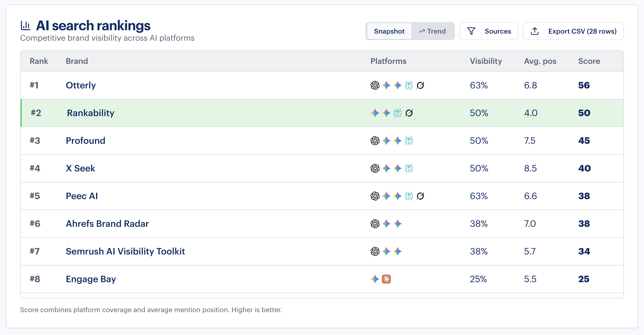Keep Snapshot view selected
This screenshot has width=644, height=335.
click(389, 31)
